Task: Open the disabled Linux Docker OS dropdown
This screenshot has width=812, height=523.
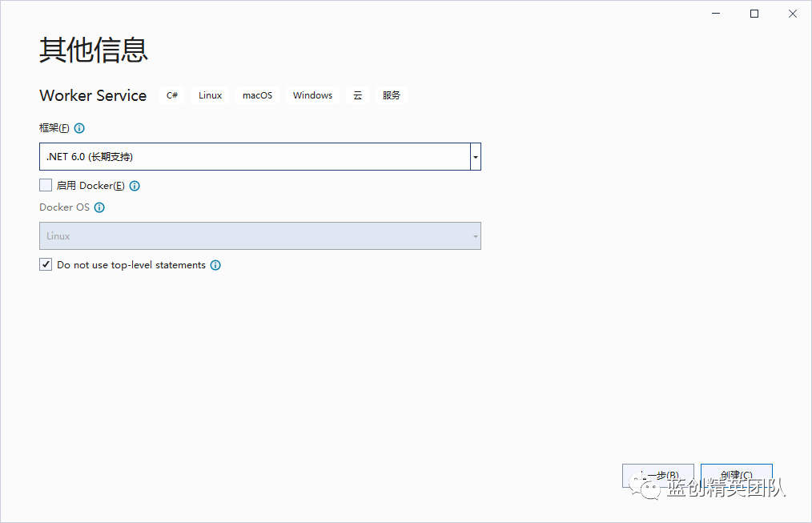Action: (x=260, y=235)
